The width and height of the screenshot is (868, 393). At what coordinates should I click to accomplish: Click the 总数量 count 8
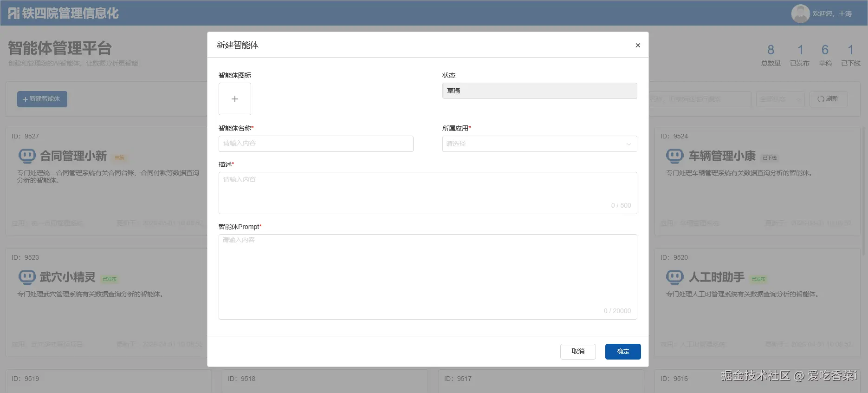771,50
